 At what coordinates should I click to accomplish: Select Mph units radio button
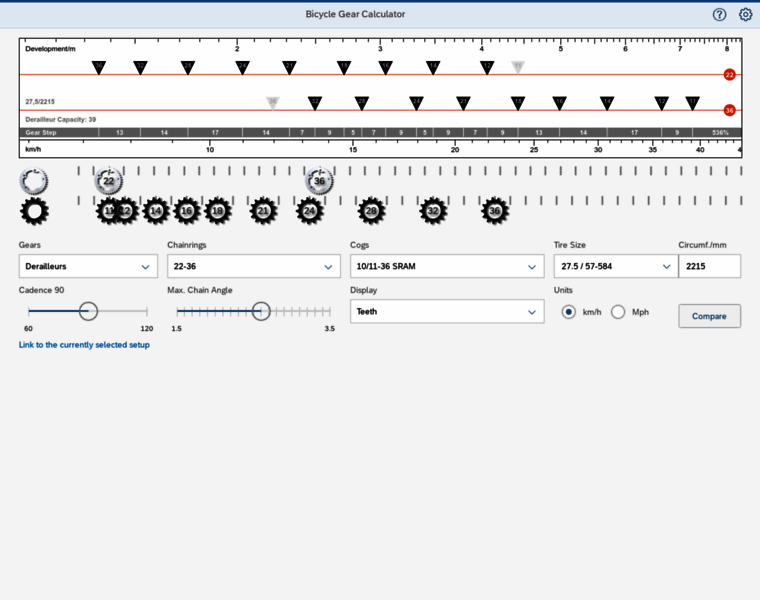pos(618,312)
